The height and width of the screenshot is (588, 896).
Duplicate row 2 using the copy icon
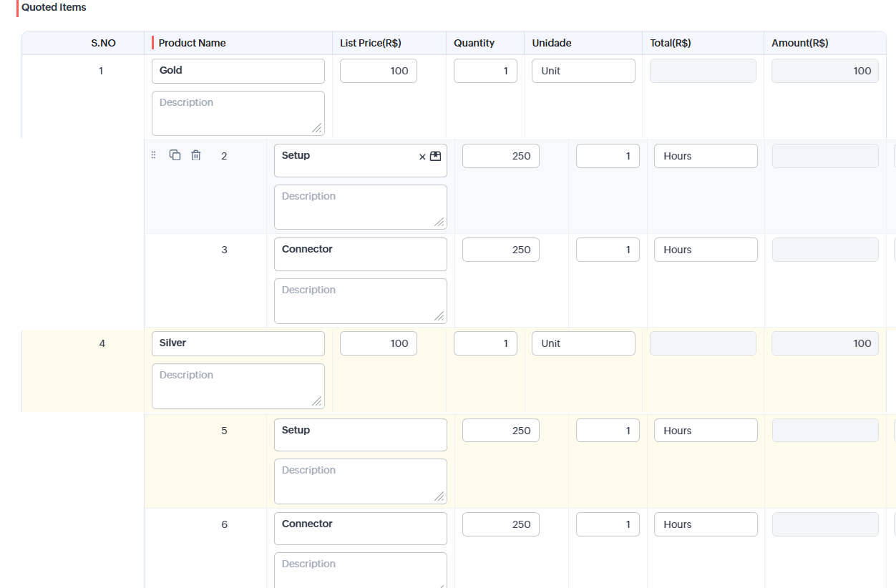tap(175, 155)
